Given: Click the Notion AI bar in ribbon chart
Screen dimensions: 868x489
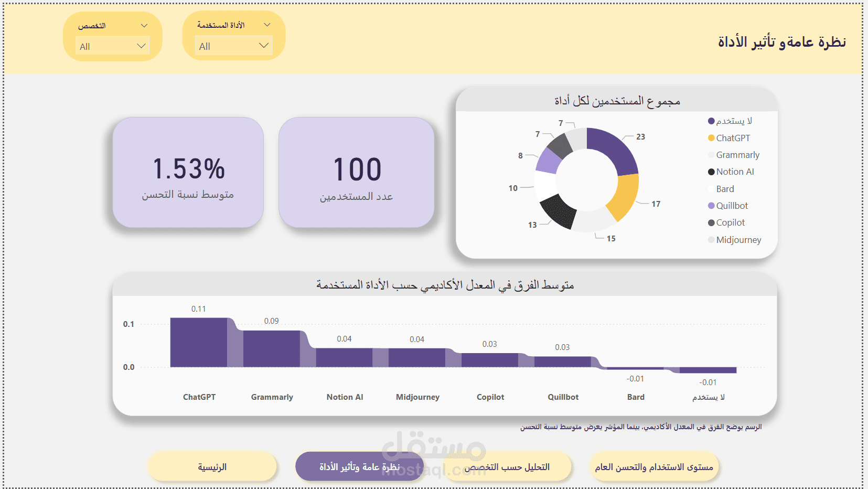Looking at the screenshot, I should pos(344,357).
